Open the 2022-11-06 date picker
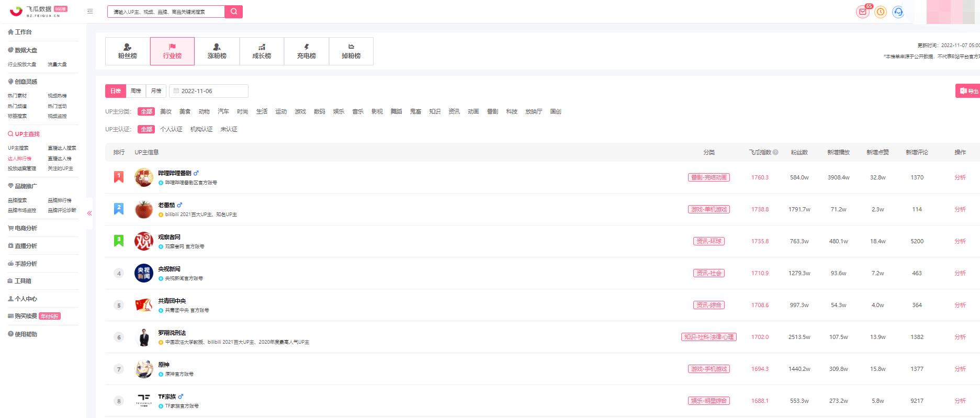This screenshot has height=418, width=980. click(209, 91)
